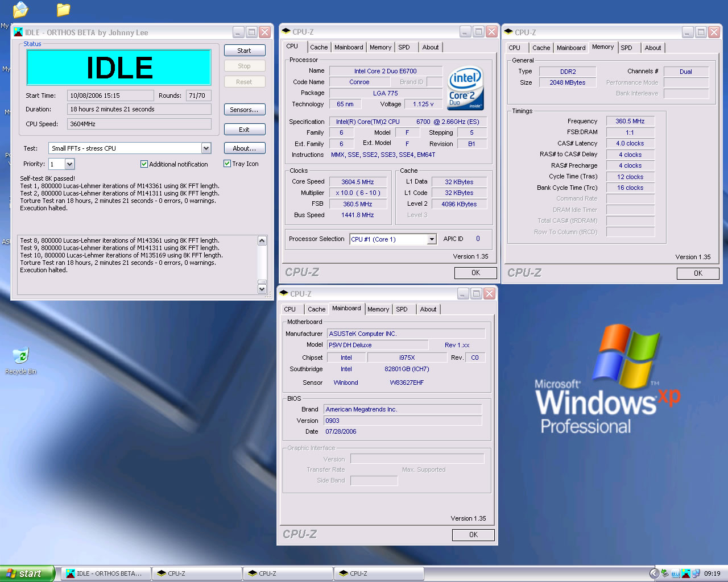The width and height of the screenshot is (728, 582).
Task: Click the Manufacturer value ASUSTeK Computer INC.
Action: pyautogui.click(x=406, y=334)
